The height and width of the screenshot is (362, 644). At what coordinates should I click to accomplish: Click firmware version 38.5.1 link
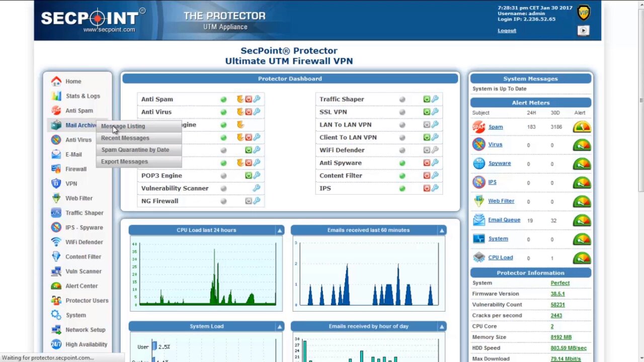(557, 294)
